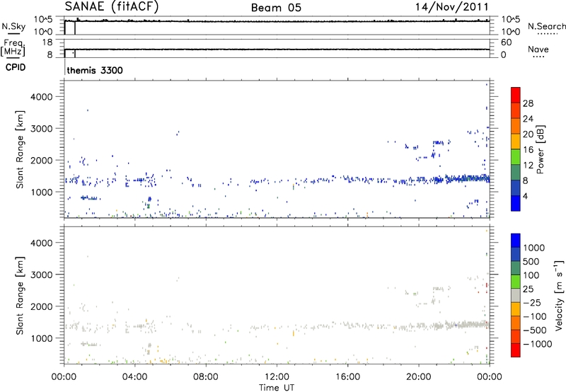Click 'Slant Range [km]' label of velocity panel
The image size is (566, 392).
tap(20, 296)
